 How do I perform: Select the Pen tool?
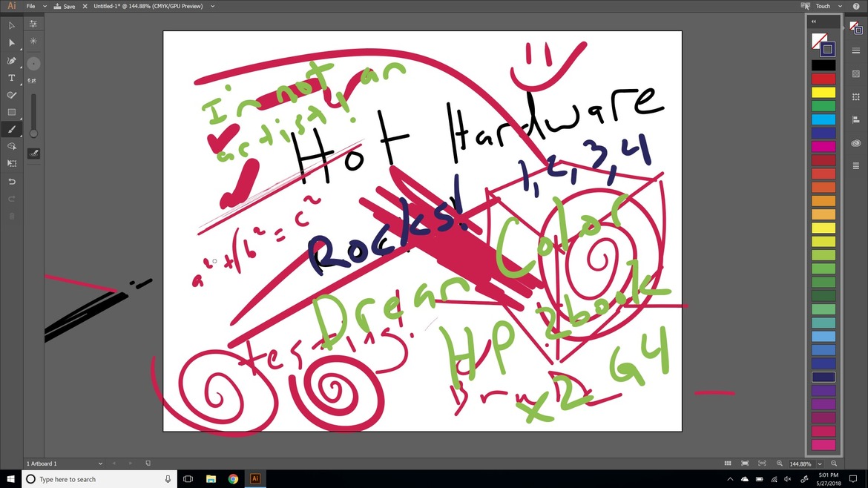[12, 60]
